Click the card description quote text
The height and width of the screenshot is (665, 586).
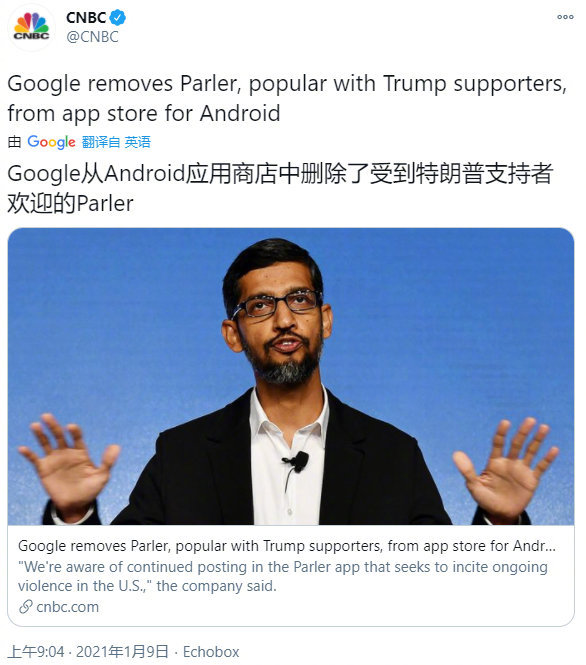(283, 576)
